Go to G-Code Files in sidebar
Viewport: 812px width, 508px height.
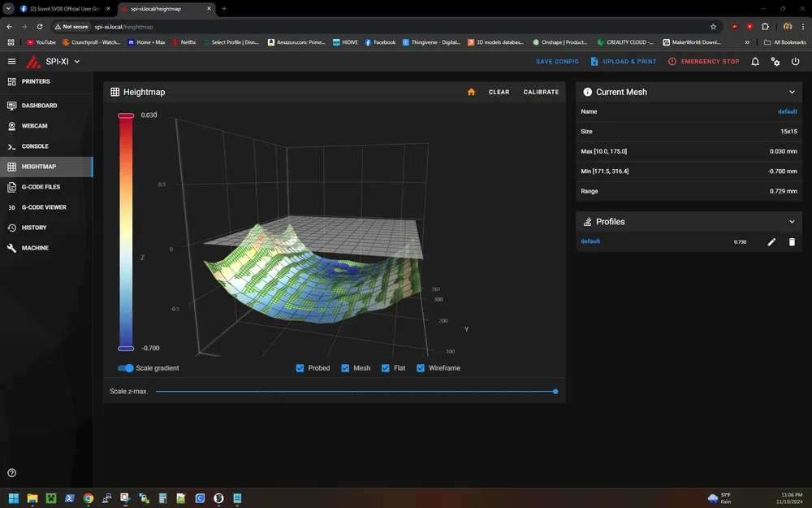41,187
